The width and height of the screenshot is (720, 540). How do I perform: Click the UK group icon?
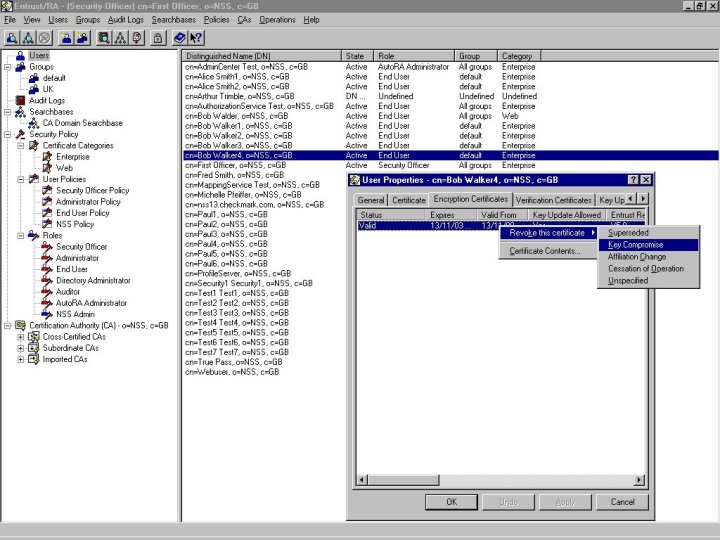34,89
